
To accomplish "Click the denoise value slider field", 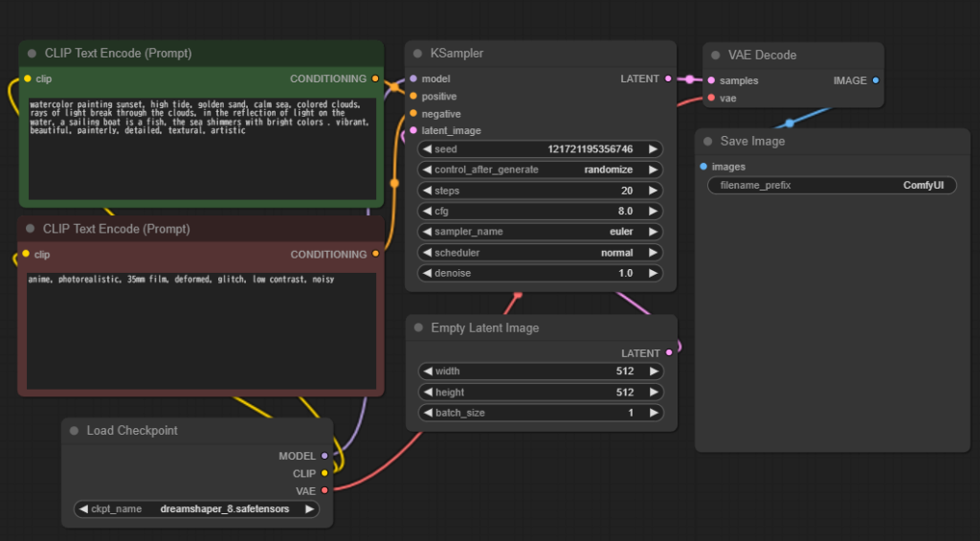I will pyautogui.click(x=541, y=274).
